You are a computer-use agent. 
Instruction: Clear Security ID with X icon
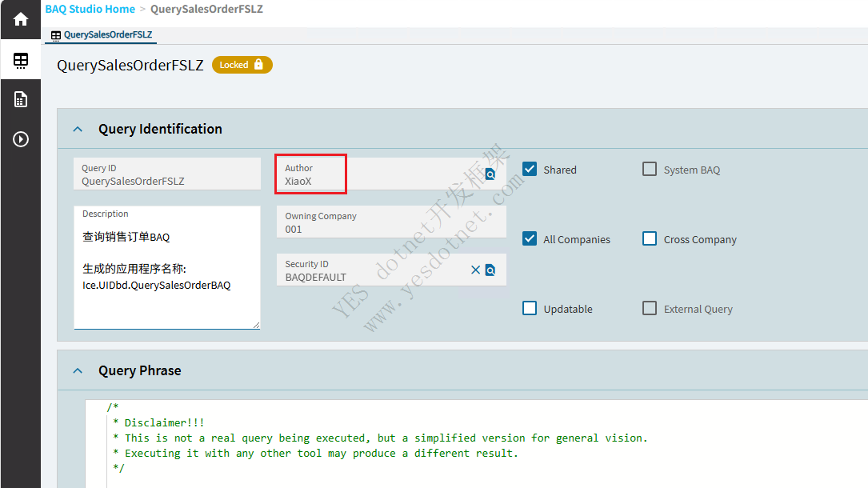coord(475,270)
